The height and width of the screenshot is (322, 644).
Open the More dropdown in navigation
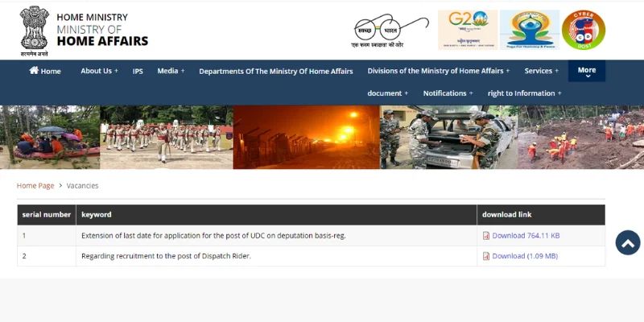(587, 71)
